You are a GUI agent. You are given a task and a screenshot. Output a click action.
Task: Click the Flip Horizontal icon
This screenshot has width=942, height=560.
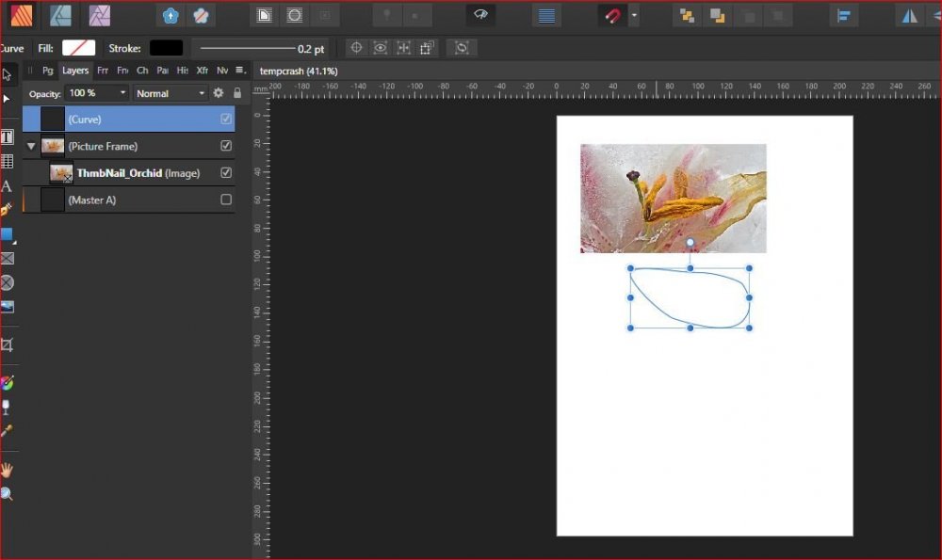[x=909, y=16]
